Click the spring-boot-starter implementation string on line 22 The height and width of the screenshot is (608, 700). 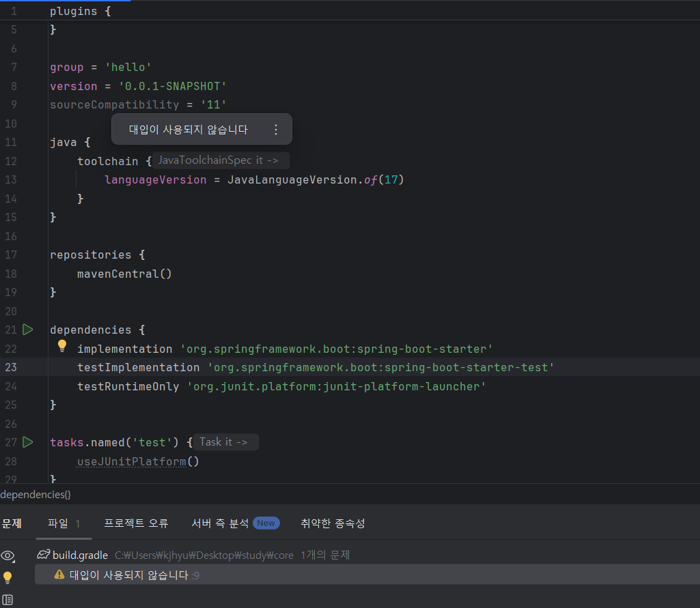337,349
